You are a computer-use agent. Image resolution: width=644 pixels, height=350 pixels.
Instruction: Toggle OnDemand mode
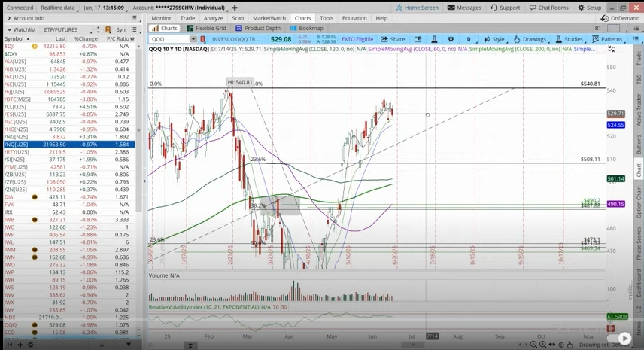point(620,18)
